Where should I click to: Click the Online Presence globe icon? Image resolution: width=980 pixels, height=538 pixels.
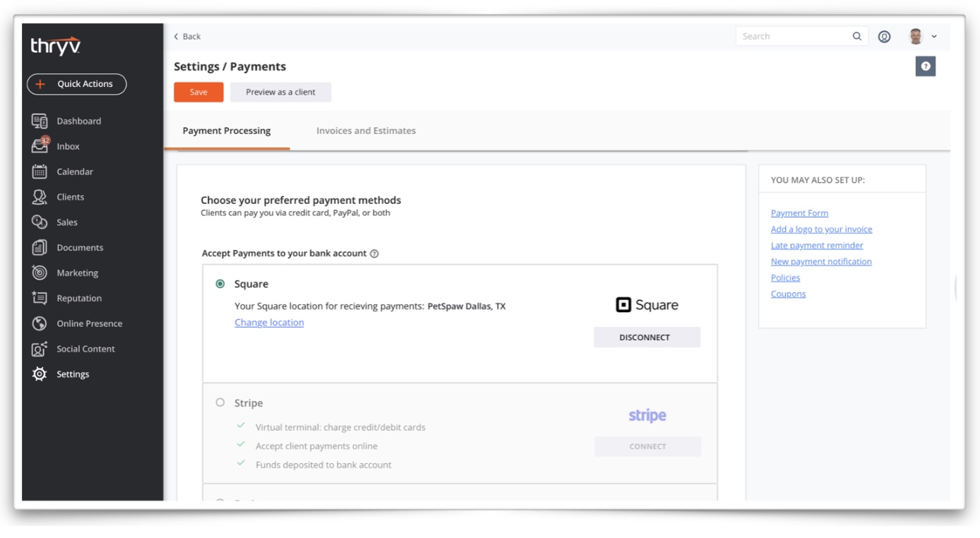pos(40,323)
